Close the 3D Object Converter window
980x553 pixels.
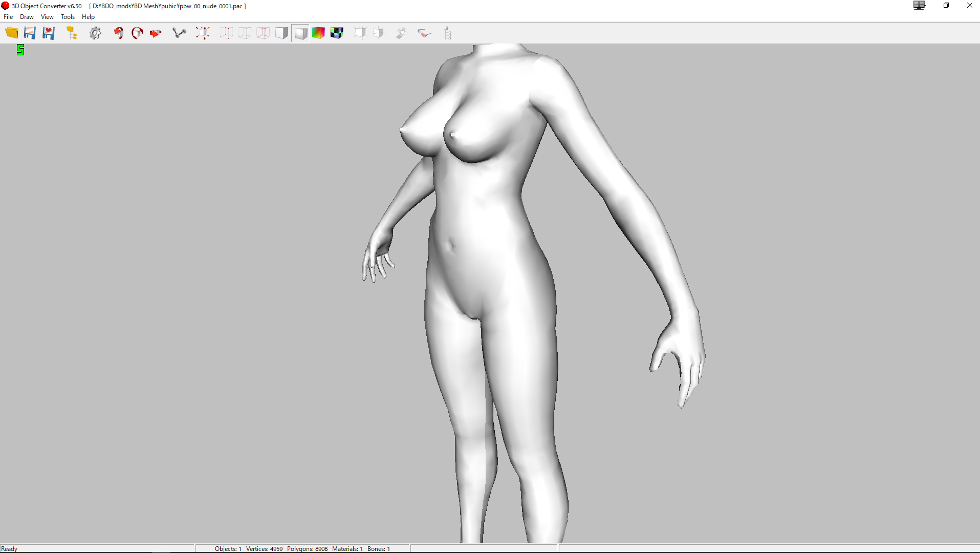(969, 5)
